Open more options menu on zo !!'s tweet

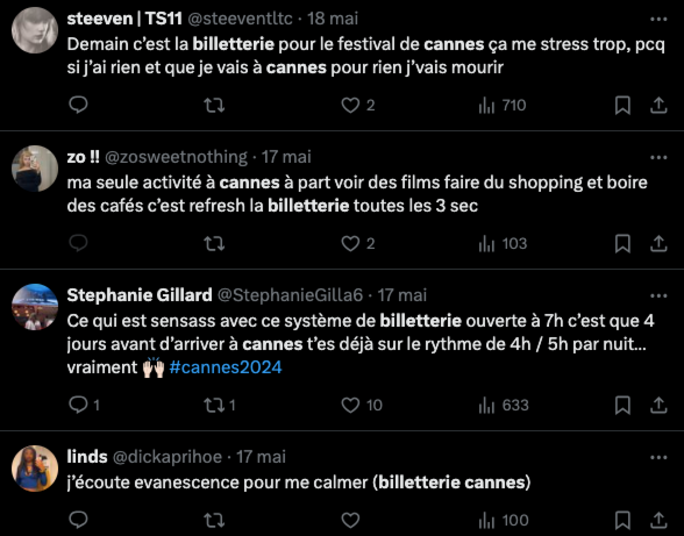click(x=658, y=157)
